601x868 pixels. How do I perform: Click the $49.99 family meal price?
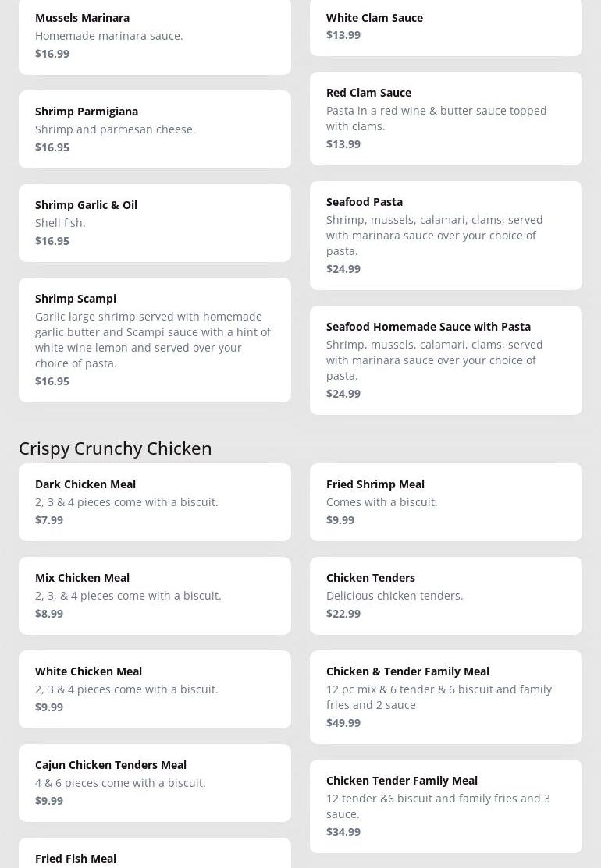click(x=343, y=722)
